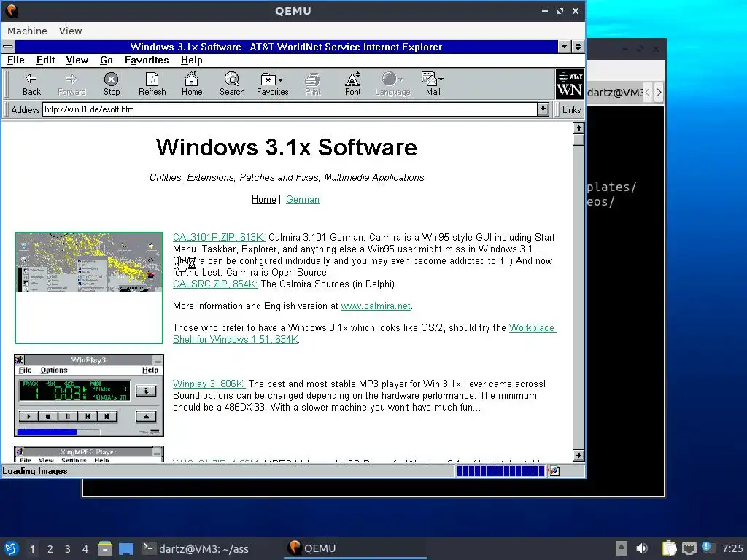The width and height of the screenshot is (747, 560).
Task: Switch to workspace 4
Action: [x=85, y=549]
